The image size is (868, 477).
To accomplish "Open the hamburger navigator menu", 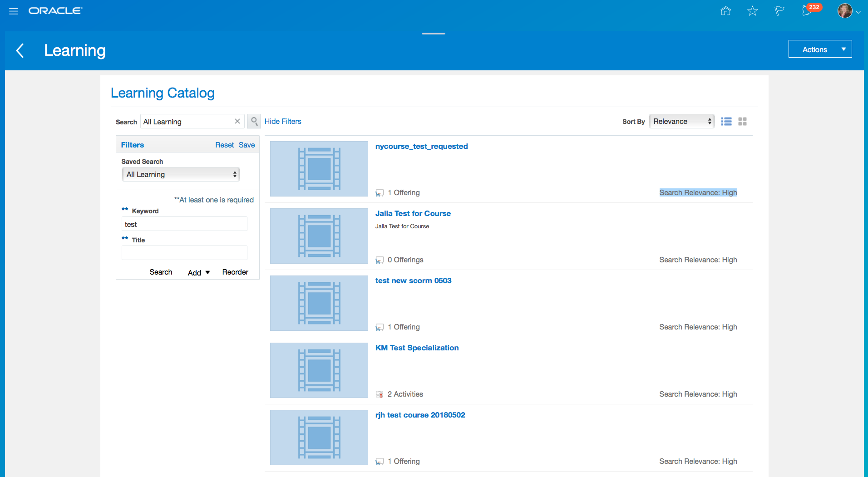I will [14, 11].
